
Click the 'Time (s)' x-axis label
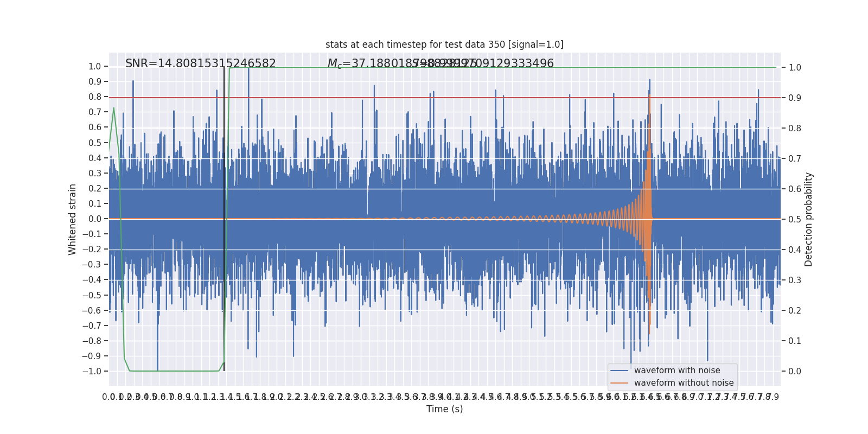444,409
